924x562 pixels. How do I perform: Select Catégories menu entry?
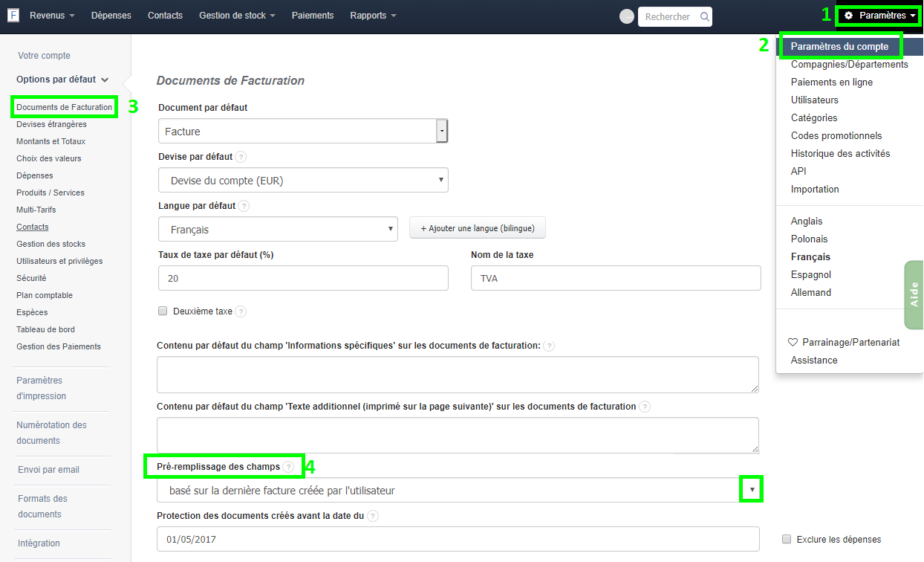(814, 118)
